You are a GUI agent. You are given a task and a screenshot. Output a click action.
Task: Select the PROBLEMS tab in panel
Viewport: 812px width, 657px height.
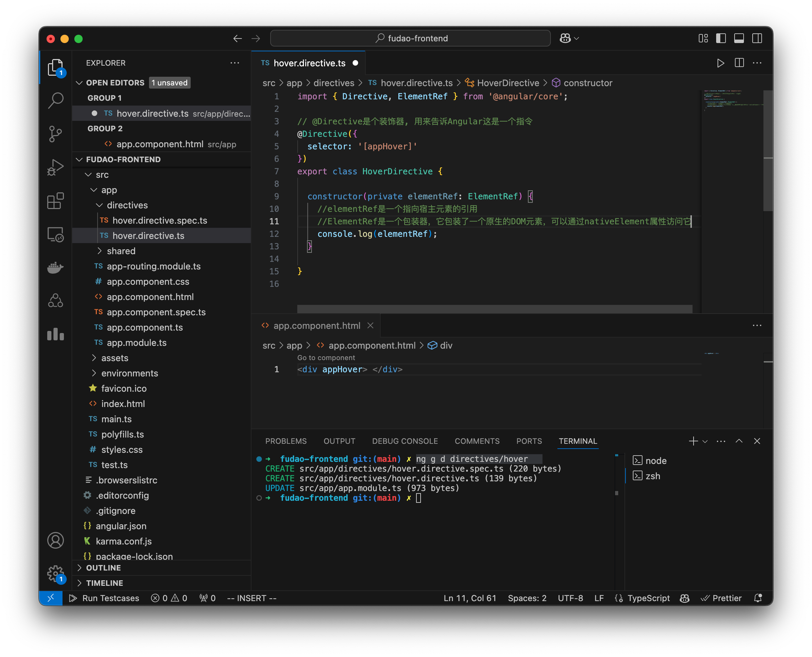284,440
